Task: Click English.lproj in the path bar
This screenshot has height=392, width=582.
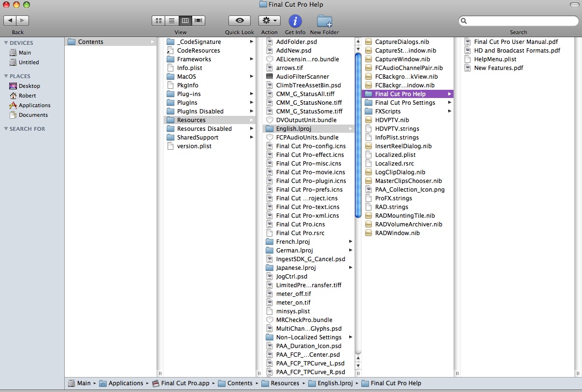Action: [x=330, y=383]
